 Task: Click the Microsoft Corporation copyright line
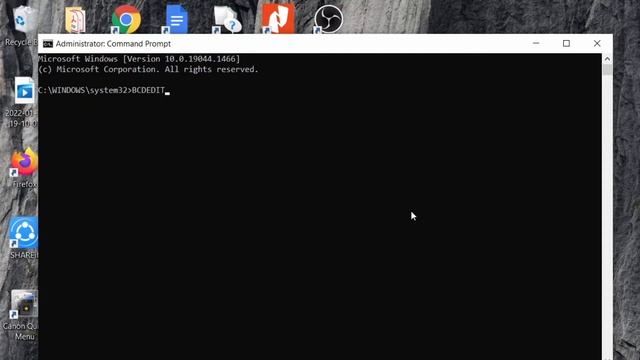(x=148, y=69)
